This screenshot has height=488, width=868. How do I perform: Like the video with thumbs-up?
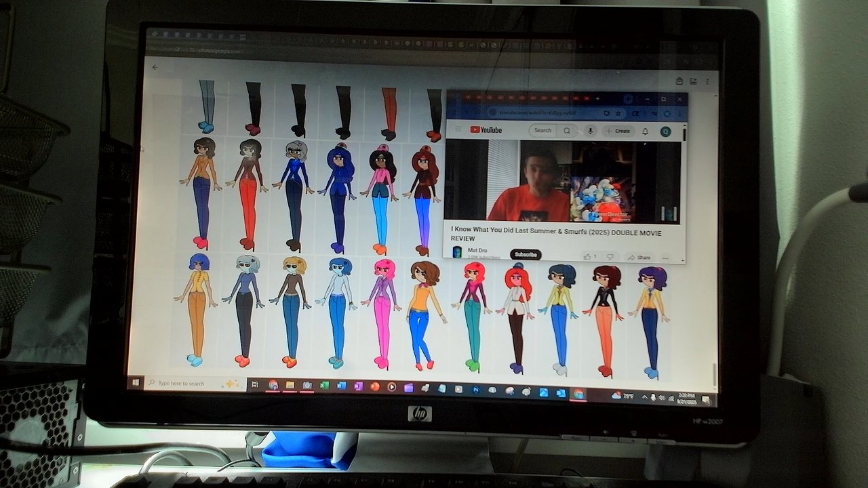[x=590, y=256]
